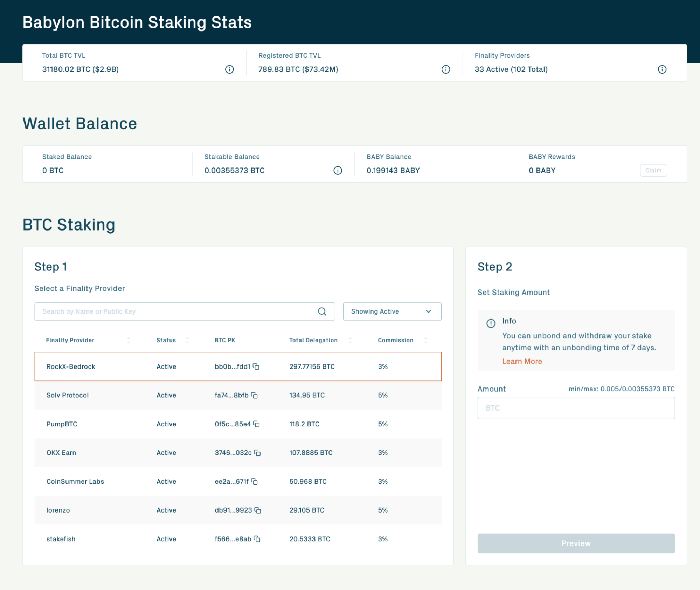This screenshot has height=590, width=700.
Task: Copy OKX Earn BTC public key
Action: (x=257, y=453)
